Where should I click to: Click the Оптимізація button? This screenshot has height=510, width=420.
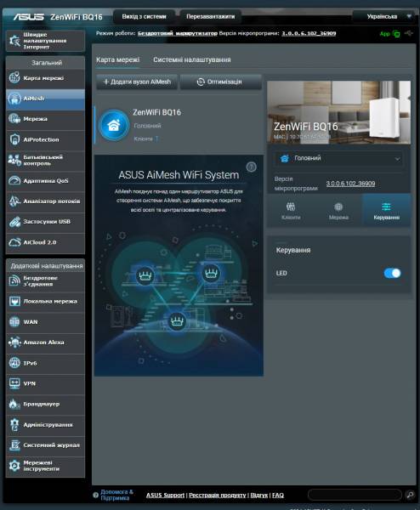(x=220, y=82)
